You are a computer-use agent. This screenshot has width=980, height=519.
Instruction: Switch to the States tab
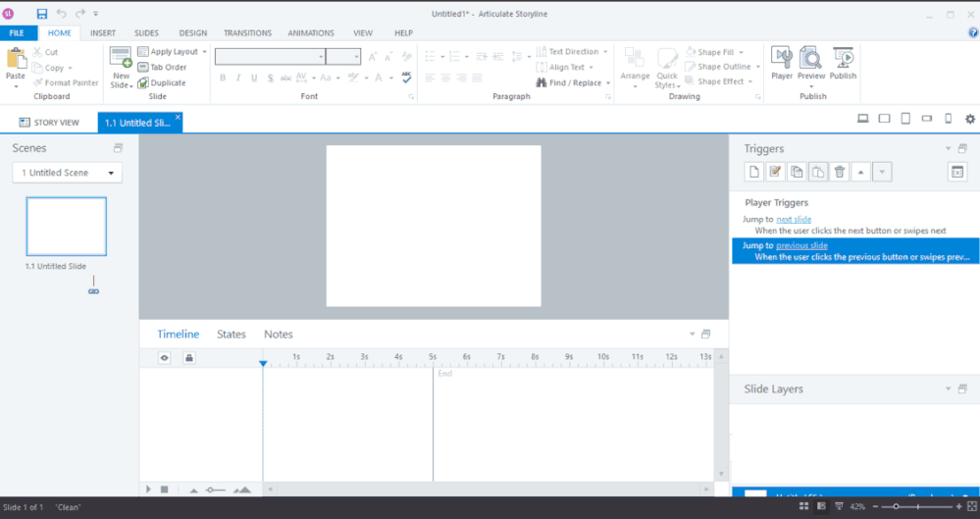(232, 335)
